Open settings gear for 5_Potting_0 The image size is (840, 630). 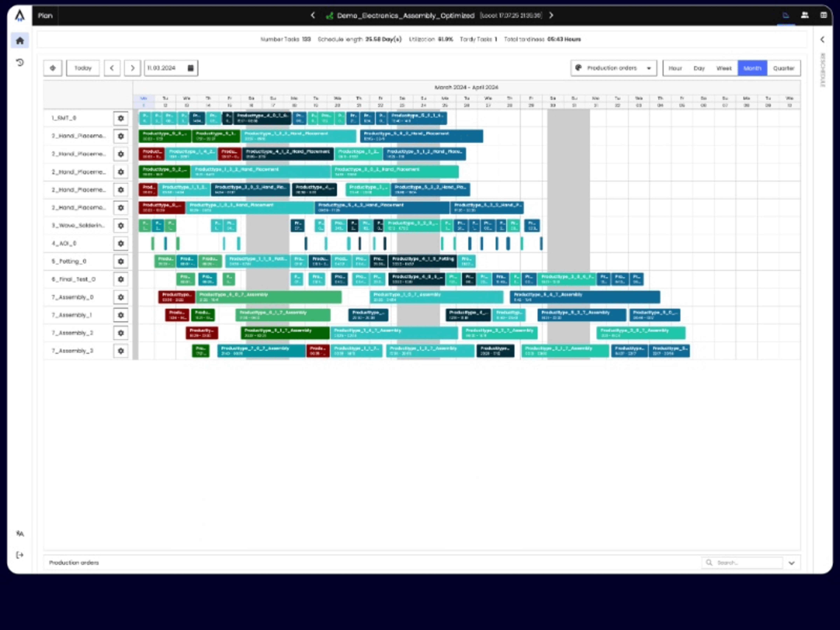(x=121, y=261)
